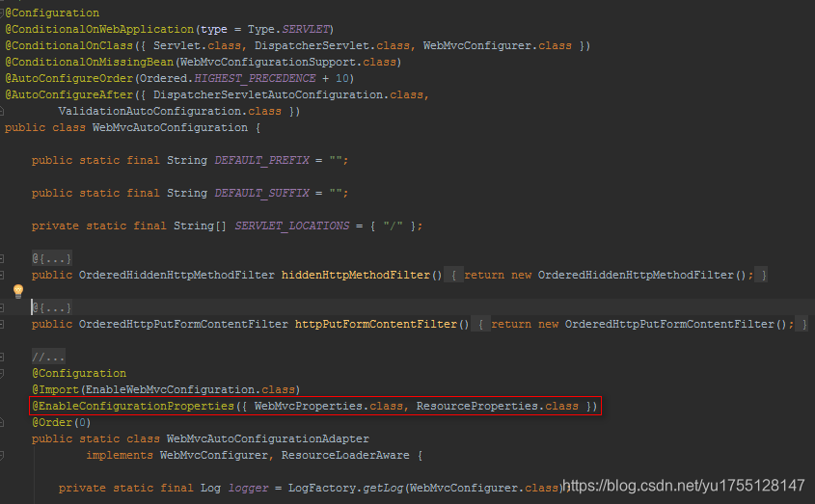Click @AutoConfigureAfter annotation
Image resolution: width=815 pixels, height=504 pixels.
[x=69, y=94]
